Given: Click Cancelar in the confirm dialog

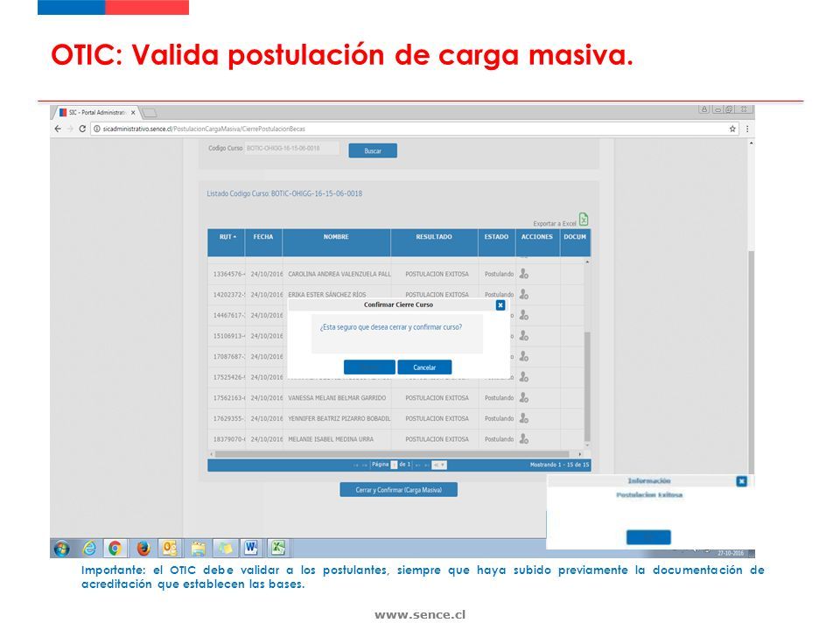Looking at the screenshot, I should pos(424,367).
